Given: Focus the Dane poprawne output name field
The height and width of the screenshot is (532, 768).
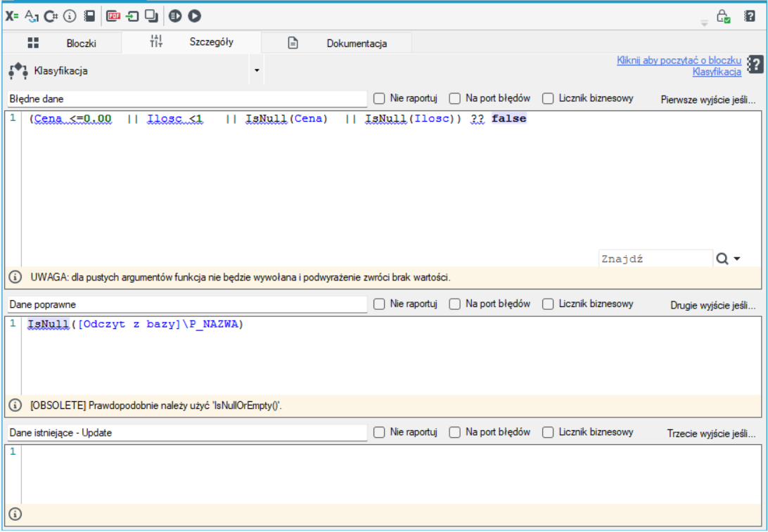Looking at the screenshot, I should [x=188, y=304].
